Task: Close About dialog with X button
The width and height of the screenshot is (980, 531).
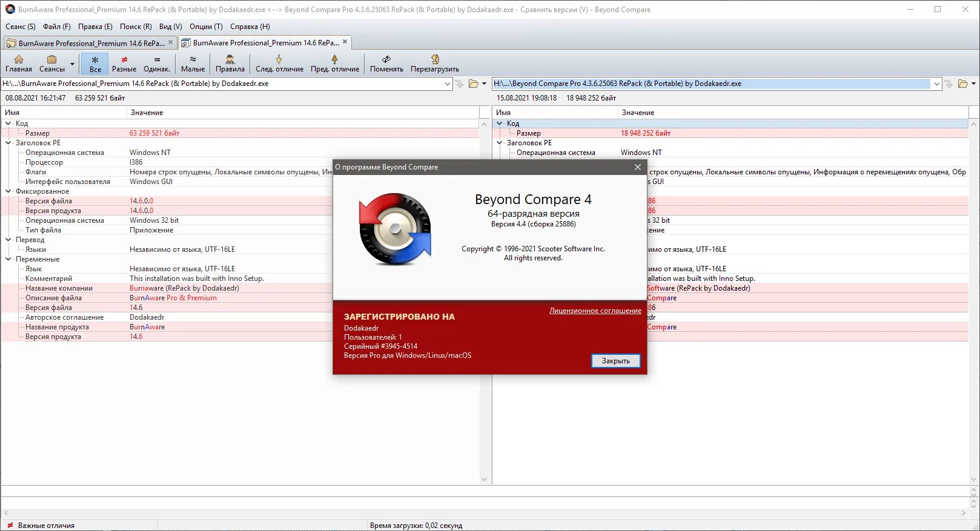Action: (637, 167)
